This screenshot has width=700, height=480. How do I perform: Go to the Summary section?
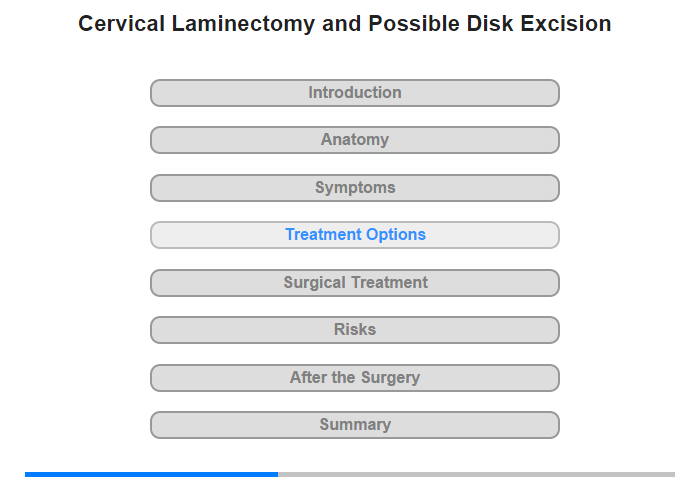(354, 425)
